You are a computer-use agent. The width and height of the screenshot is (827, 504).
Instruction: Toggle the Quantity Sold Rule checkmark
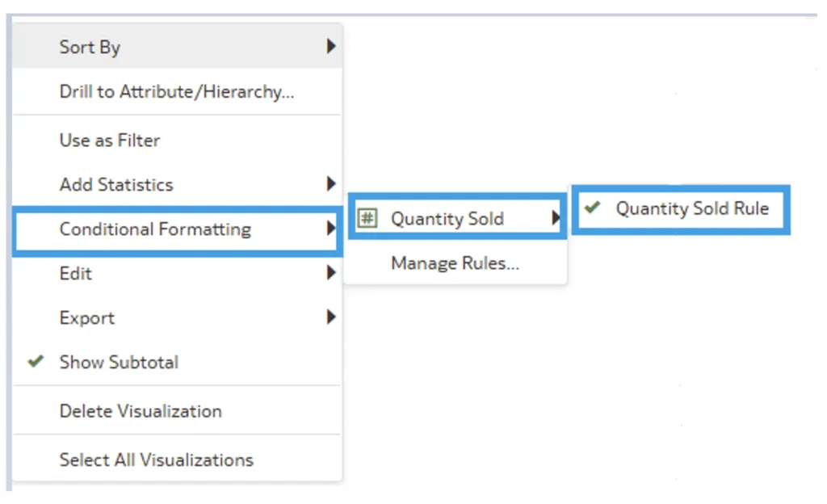pos(593,208)
